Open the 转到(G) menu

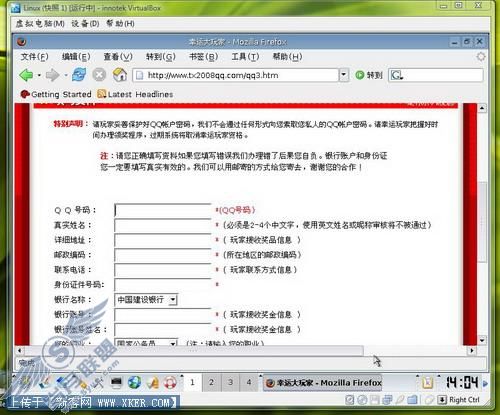click(161, 57)
